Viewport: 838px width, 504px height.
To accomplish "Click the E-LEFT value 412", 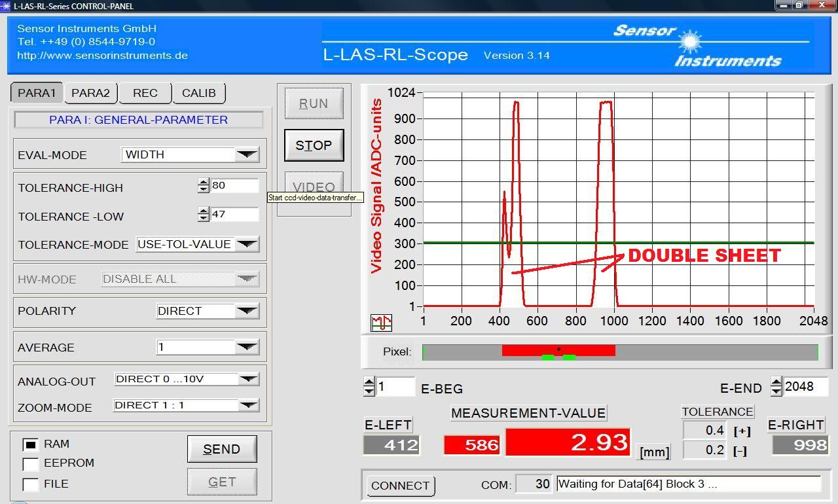I will (392, 445).
